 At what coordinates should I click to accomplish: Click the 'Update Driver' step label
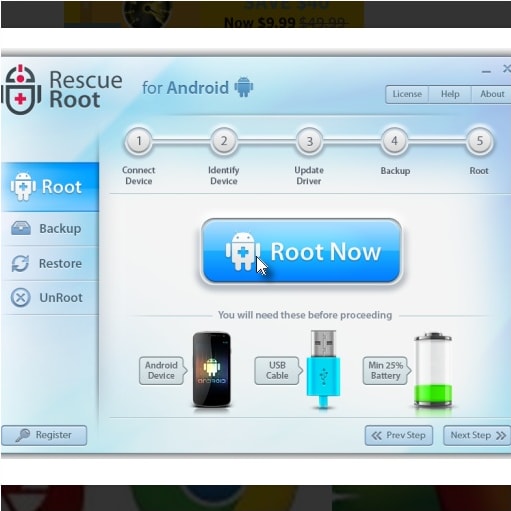click(309, 176)
